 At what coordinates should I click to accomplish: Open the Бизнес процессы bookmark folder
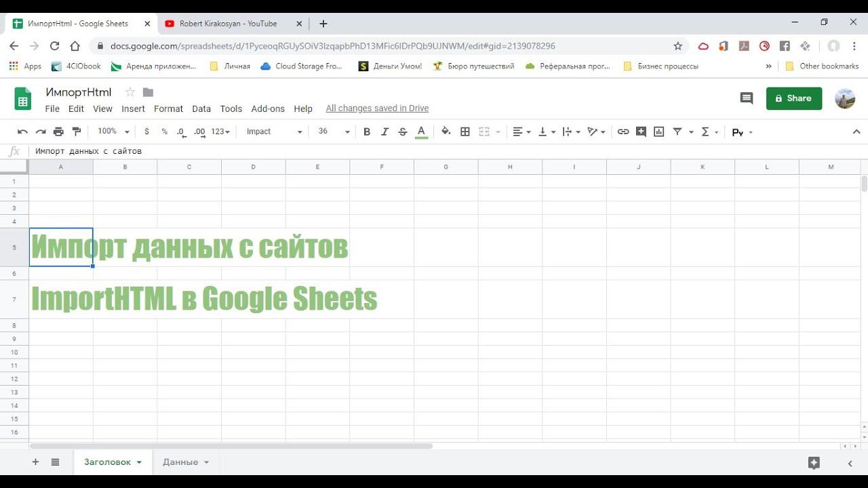point(661,66)
